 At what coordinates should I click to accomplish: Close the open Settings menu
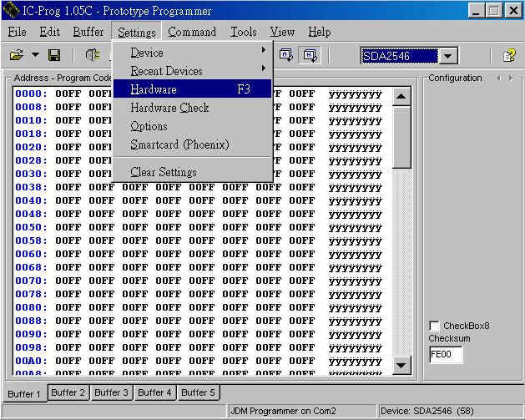[137, 33]
